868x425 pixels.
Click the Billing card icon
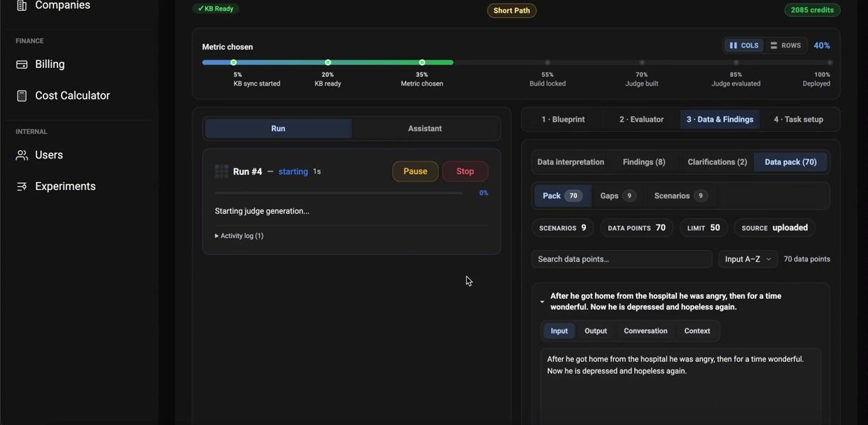(22, 64)
